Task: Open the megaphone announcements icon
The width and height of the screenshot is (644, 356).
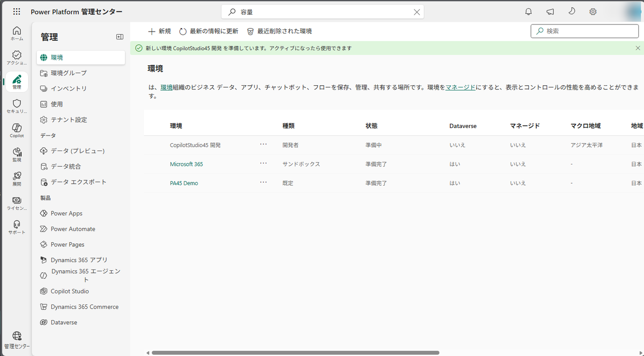Action: [550, 12]
